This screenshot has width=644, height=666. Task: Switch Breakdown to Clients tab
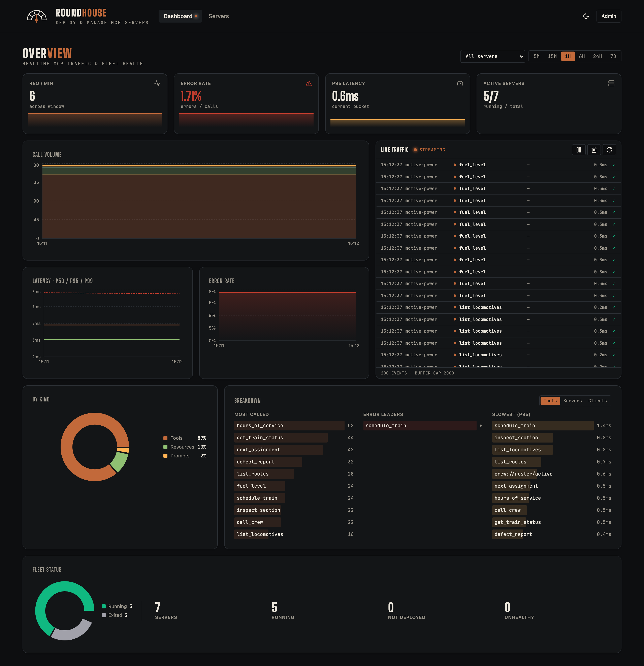pos(598,401)
